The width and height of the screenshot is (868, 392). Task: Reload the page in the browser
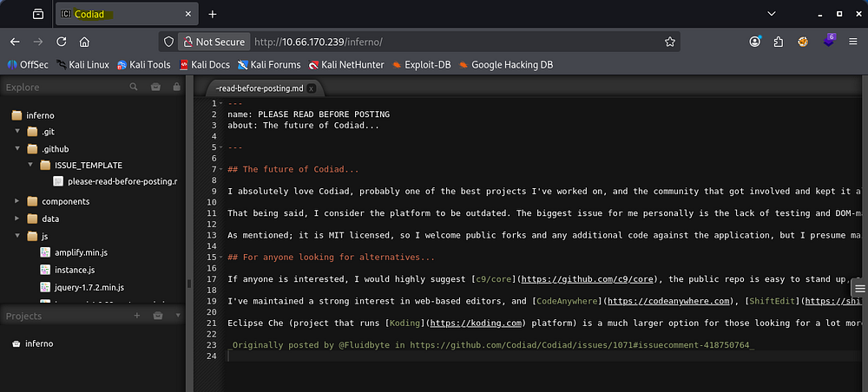tap(61, 42)
